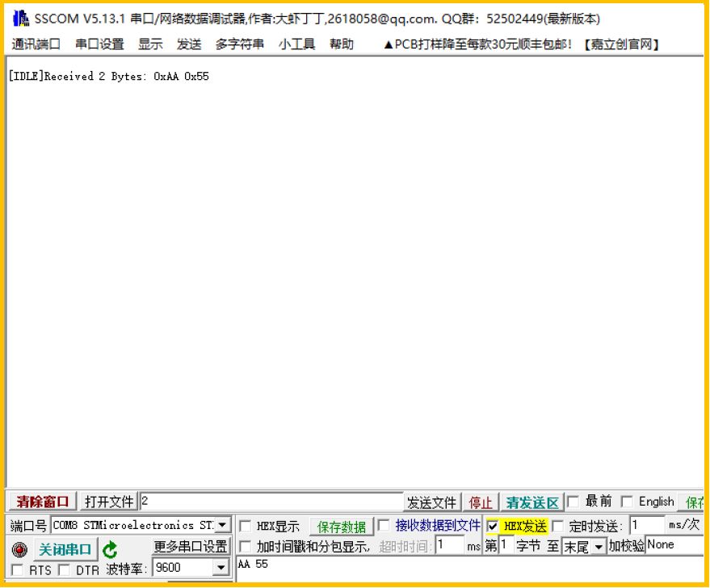Click the 第 byte start number field
Viewport: 710px width, 588px height.
[x=506, y=545]
